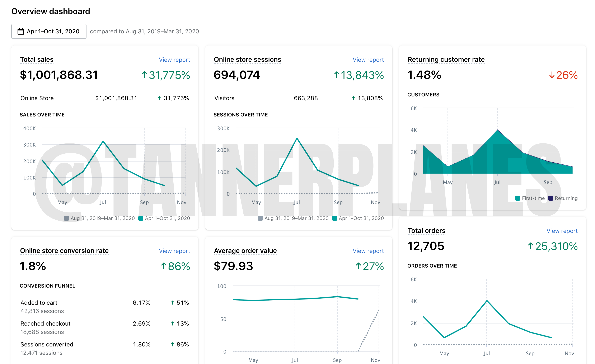Click the $79.93 average order value
The image size is (595, 364).
(233, 266)
